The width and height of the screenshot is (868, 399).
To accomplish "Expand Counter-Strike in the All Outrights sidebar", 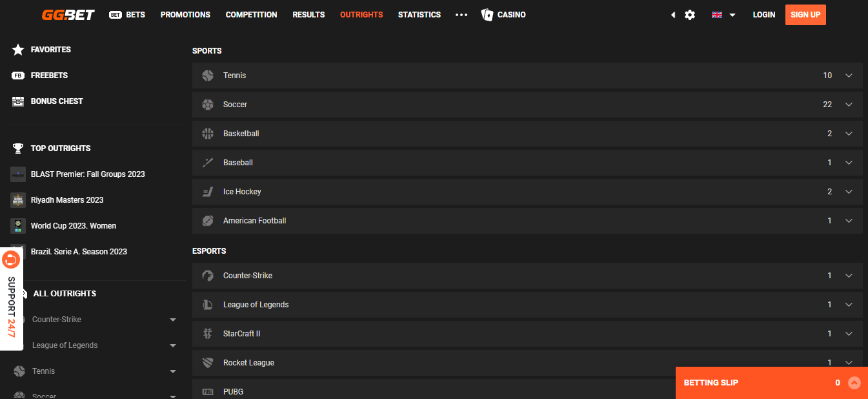I will pos(173,320).
